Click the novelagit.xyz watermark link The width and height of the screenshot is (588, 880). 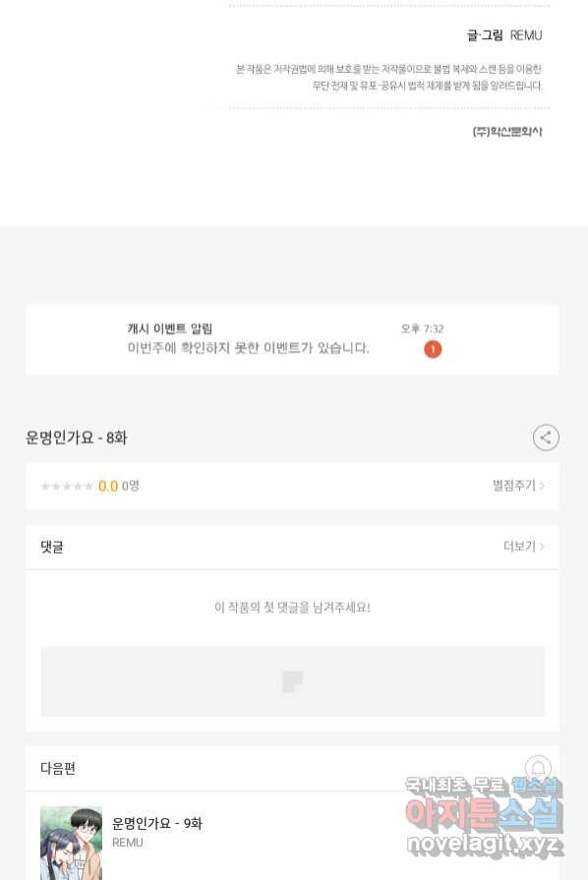pos(483,844)
